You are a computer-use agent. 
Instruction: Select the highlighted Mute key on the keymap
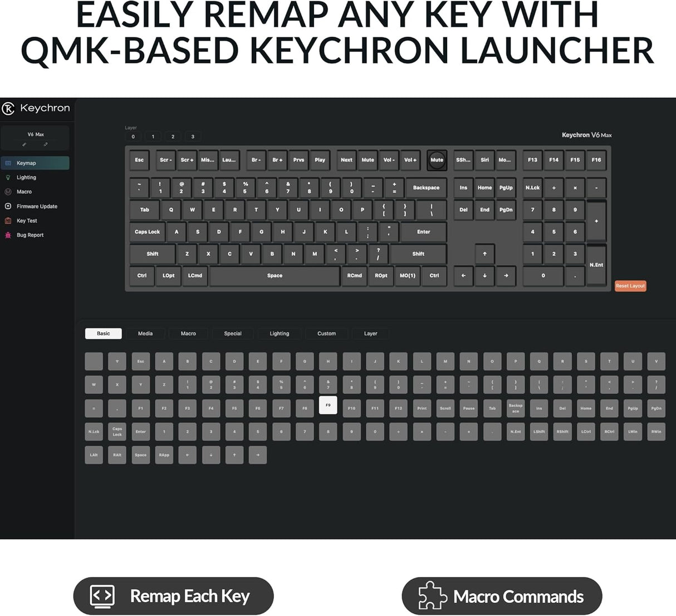point(437,160)
